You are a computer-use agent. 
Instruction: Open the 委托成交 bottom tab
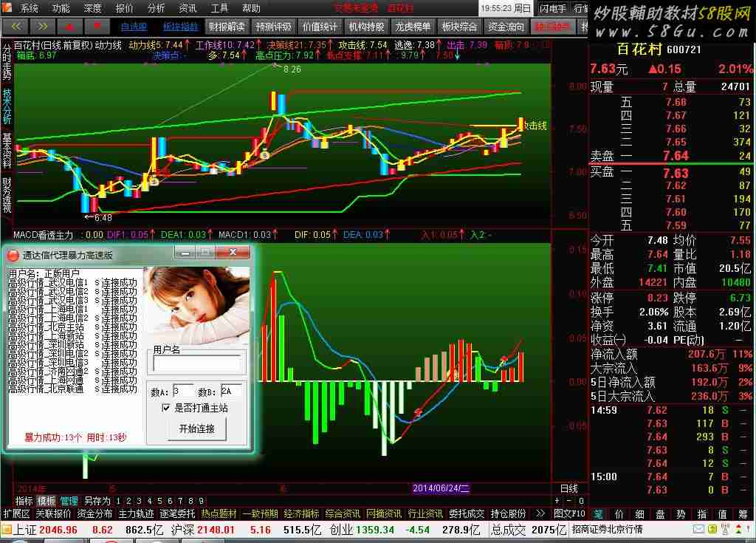[467, 514]
